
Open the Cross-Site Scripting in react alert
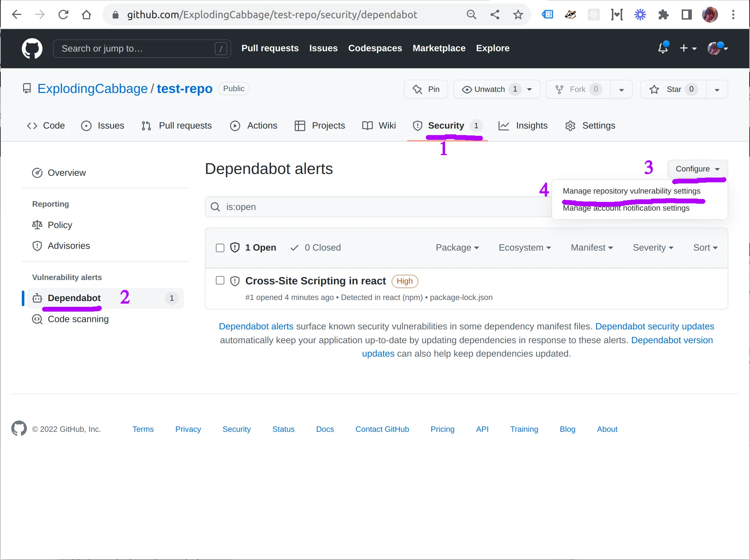[x=315, y=281]
